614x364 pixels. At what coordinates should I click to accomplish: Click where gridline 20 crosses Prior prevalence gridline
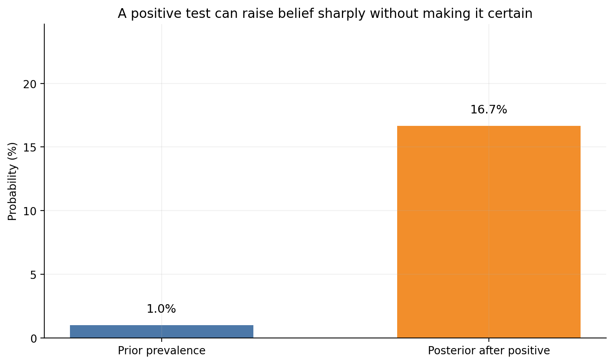[162, 84]
